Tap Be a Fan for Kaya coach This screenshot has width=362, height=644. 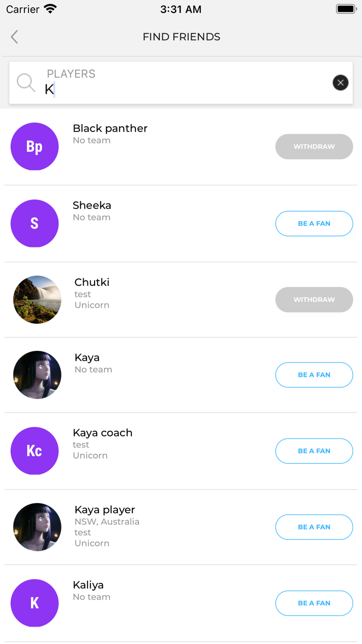[x=314, y=451]
